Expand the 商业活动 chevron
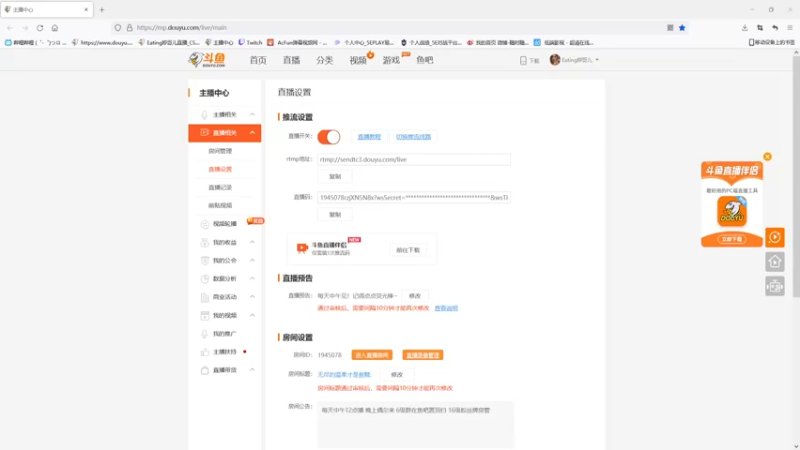Screen dimensions: 800x450 252,297
